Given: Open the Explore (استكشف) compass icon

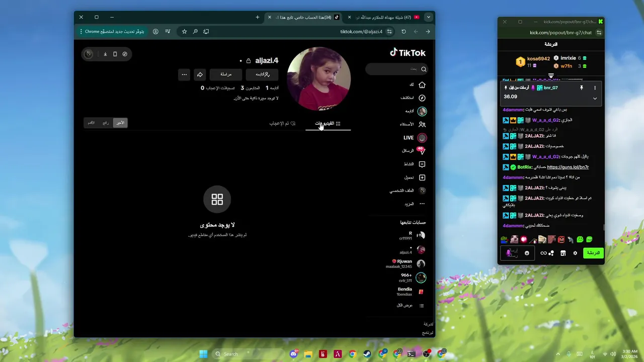Looking at the screenshot, I should click(422, 98).
